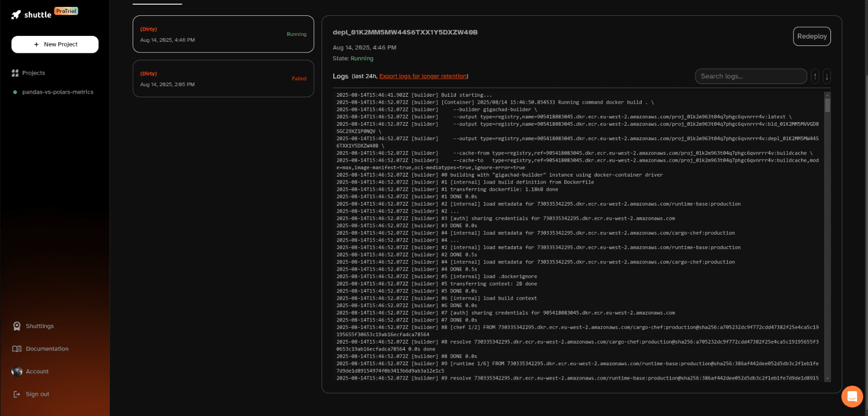This screenshot has width=868, height=416.
Task: Jump to next log match with down arrow
Action: coord(826,77)
